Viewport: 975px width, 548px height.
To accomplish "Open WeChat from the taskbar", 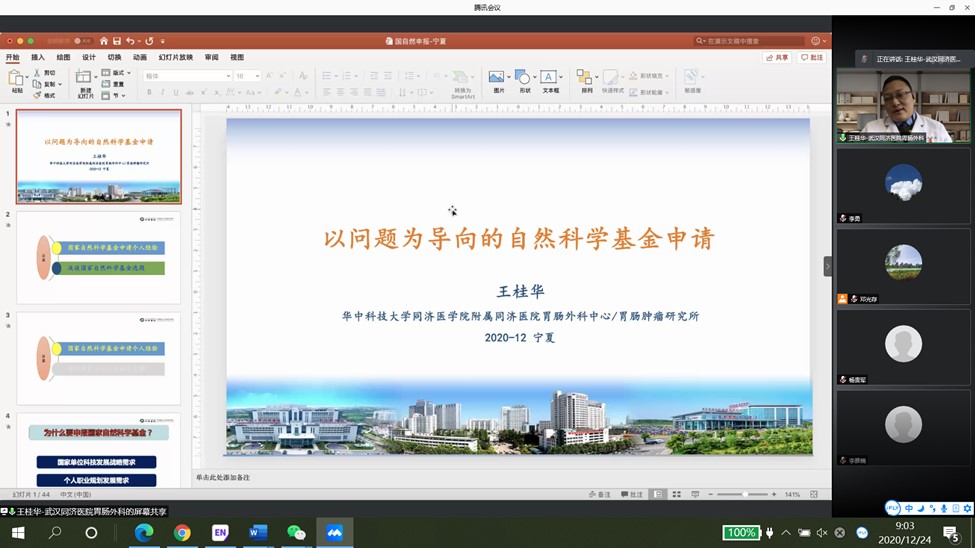I will point(296,533).
